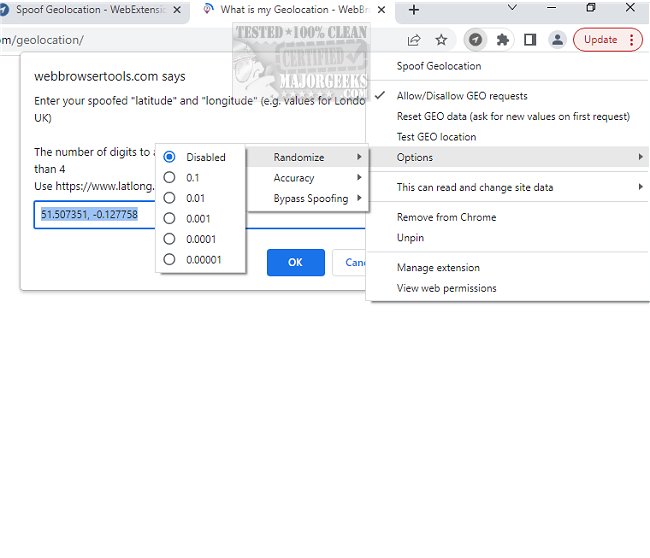Viewport: 650px width, 558px height.
Task: Expand the Bypass Spoofing submenu
Action: (x=308, y=198)
